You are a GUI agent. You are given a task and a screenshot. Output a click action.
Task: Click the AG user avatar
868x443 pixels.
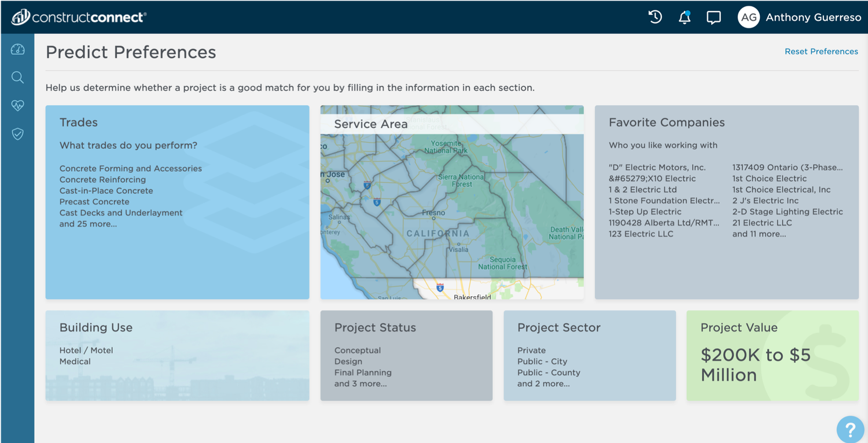749,17
